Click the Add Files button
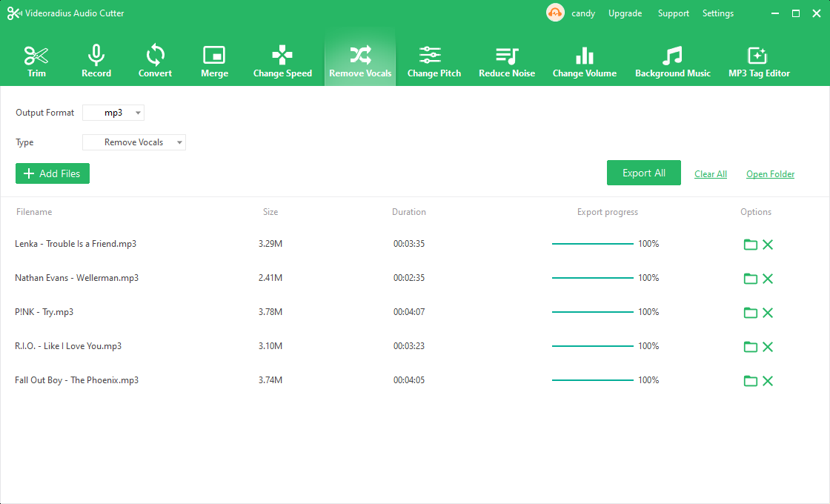Viewport: 830px width, 504px height. (x=53, y=173)
